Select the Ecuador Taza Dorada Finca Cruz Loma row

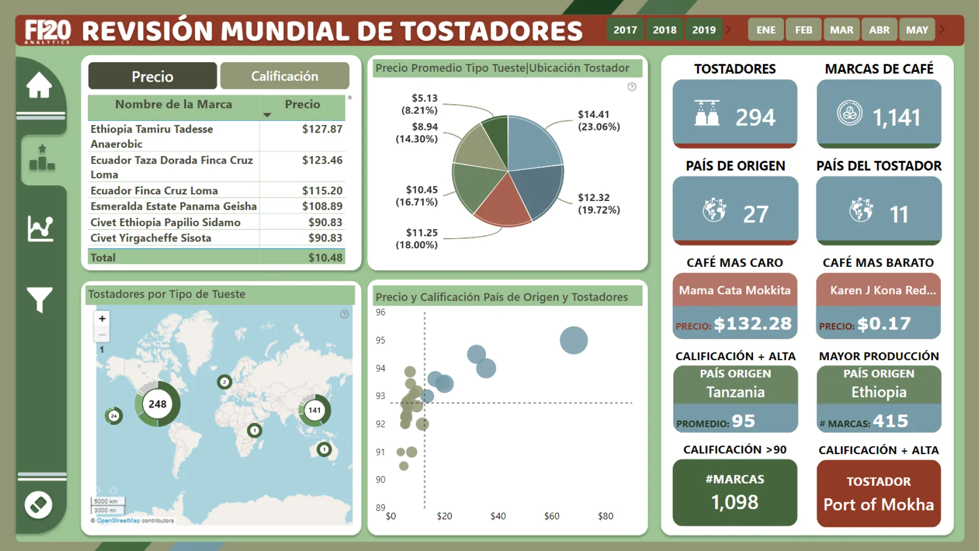tap(216, 167)
